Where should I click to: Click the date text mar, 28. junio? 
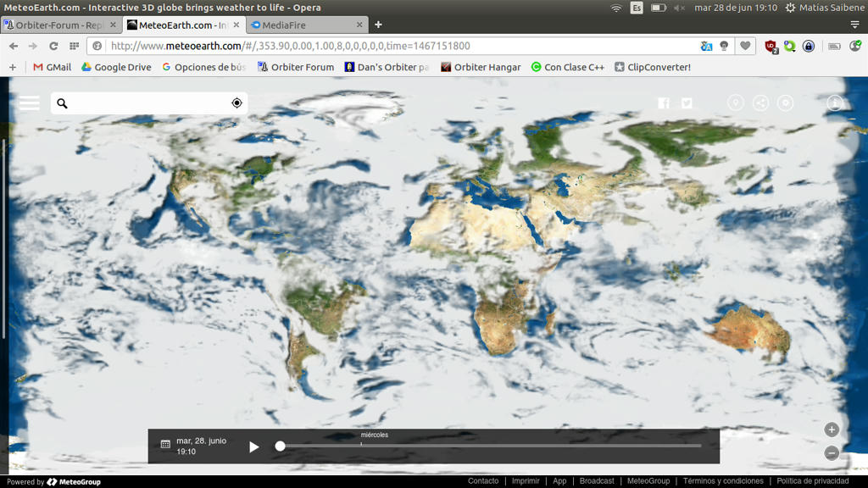click(x=202, y=441)
